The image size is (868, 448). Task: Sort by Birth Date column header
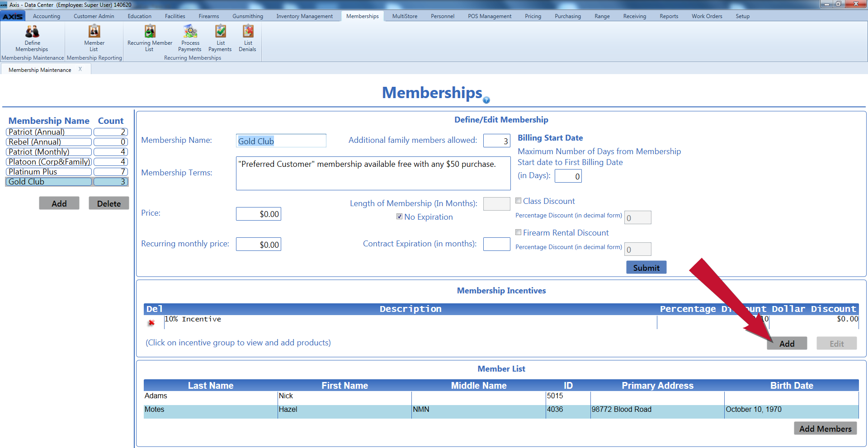pos(792,386)
